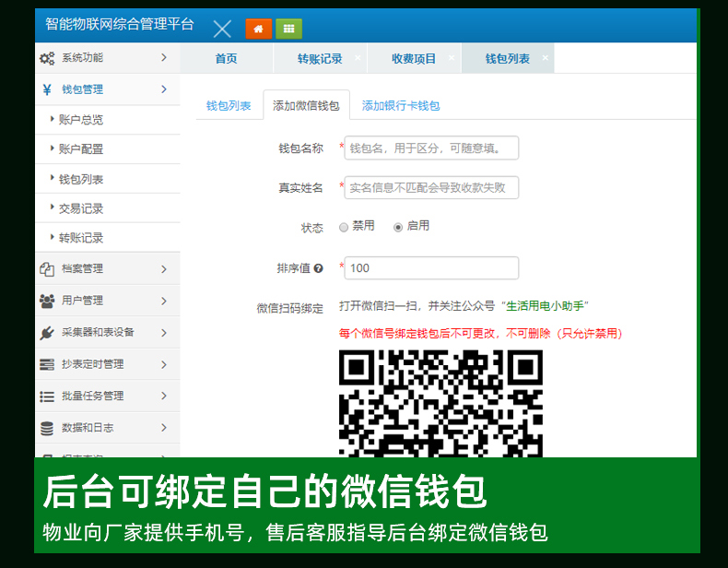
Task: Click the WeChat binding QR code
Action: pyautogui.click(x=440, y=403)
